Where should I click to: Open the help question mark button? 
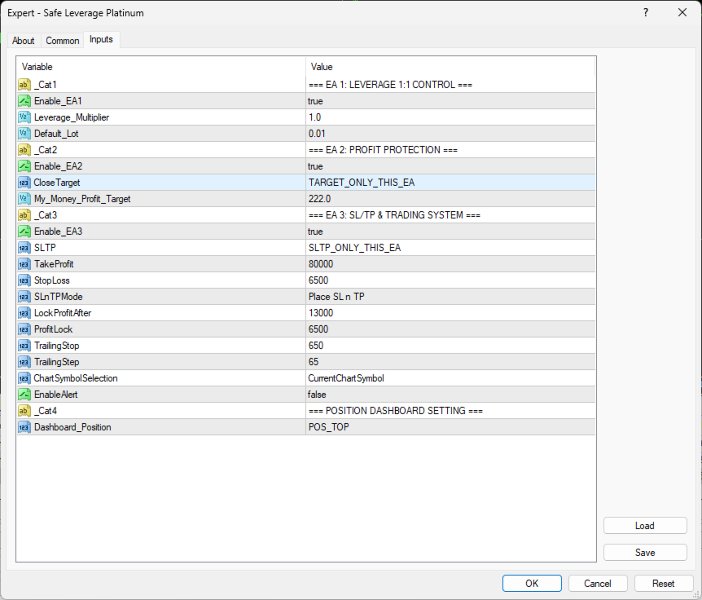point(646,13)
